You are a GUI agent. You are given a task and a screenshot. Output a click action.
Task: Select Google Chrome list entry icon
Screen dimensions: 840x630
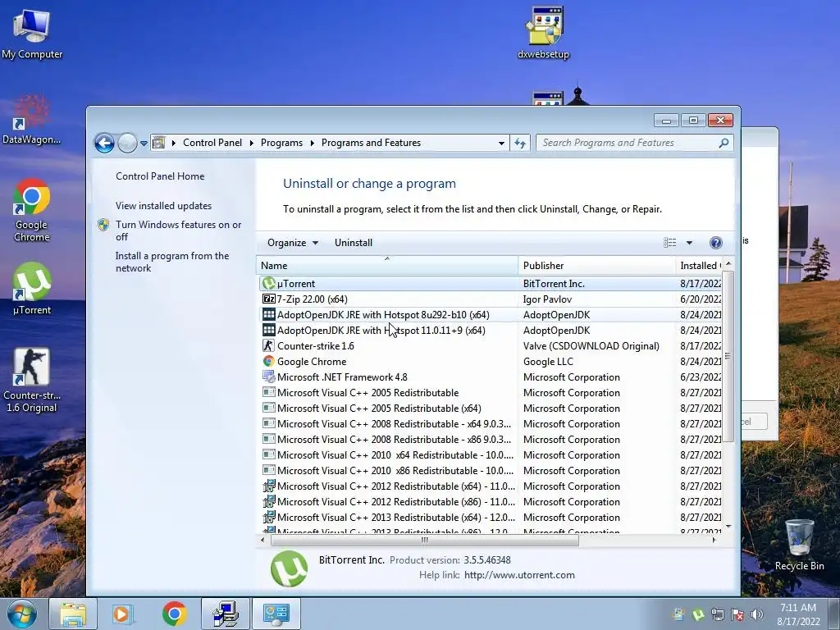(x=268, y=361)
